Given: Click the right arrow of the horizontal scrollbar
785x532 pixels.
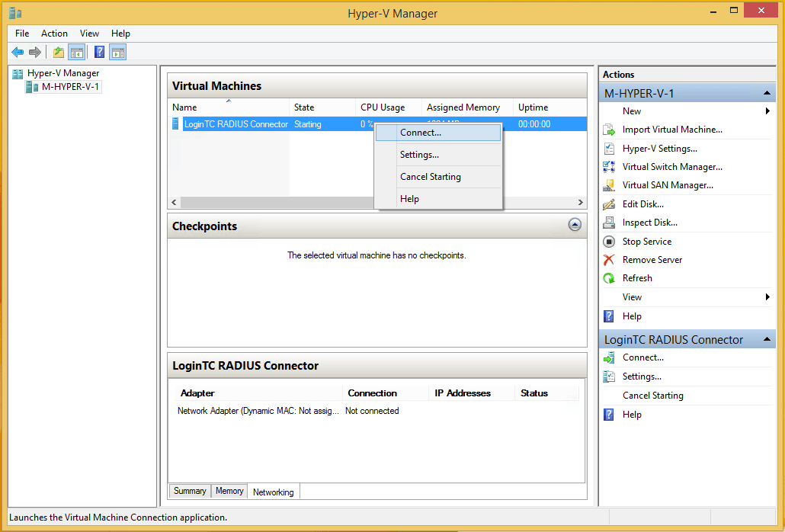Looking at the screenshot, I should click(x=580, y=202).
